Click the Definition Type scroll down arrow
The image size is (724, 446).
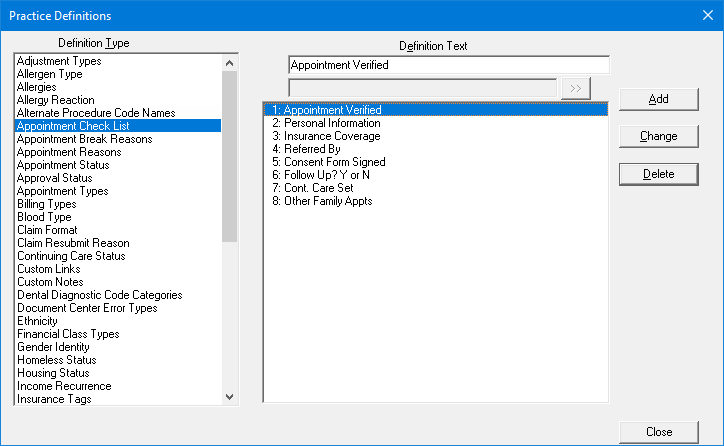tap(229, 397)
